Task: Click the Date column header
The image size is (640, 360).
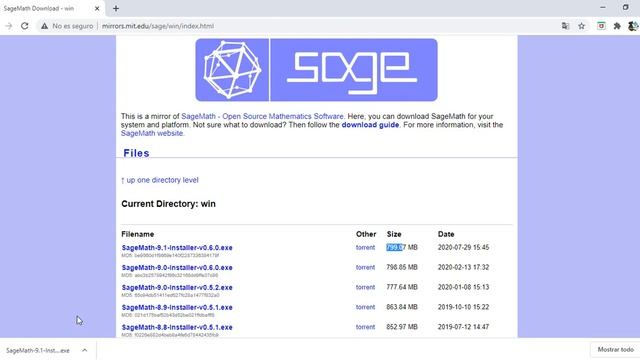Action: (446, 234)
